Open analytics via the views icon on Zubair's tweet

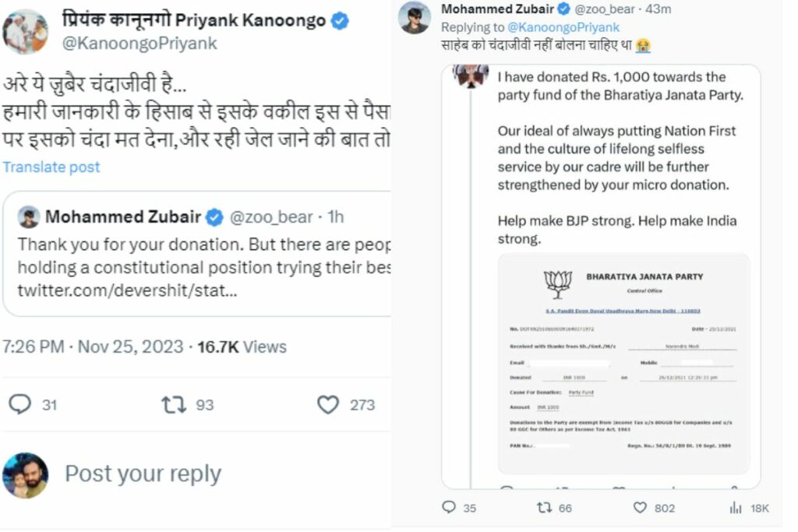(734, 507)
